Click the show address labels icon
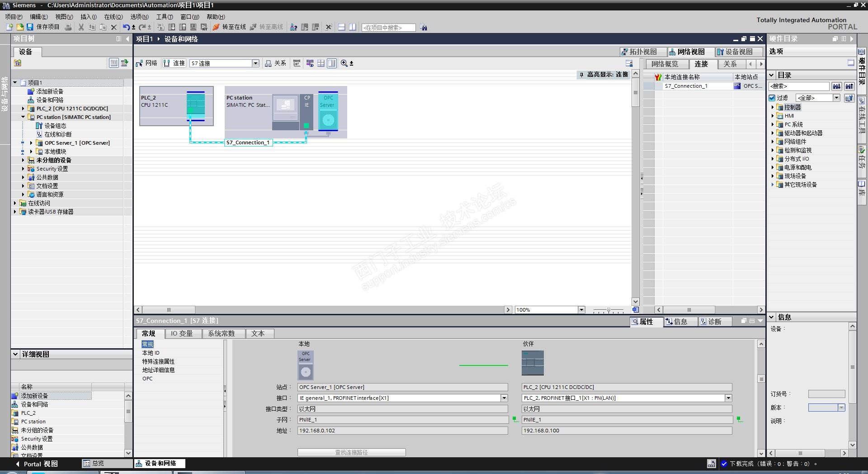Viewport: 868px width, 474px height. click(x=297, y=63)
